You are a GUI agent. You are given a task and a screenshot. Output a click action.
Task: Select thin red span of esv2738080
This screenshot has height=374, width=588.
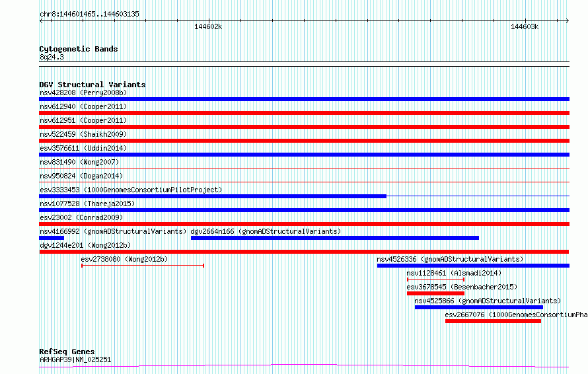pyautogui.click(x=143, y=266)
